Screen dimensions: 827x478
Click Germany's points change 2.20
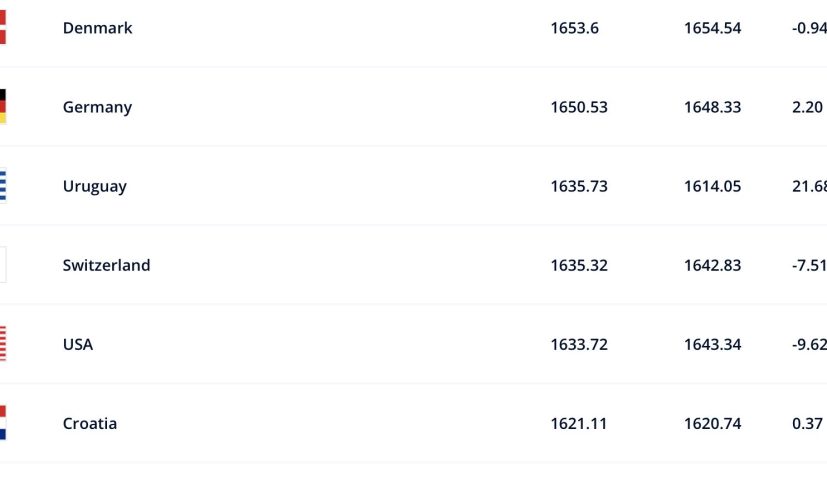(807, 107)
